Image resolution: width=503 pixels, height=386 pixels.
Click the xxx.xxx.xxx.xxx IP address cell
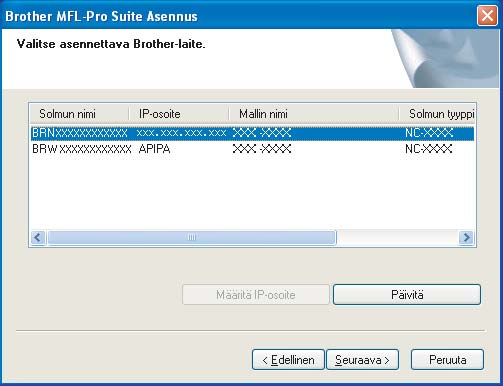[x=181, y=133]
